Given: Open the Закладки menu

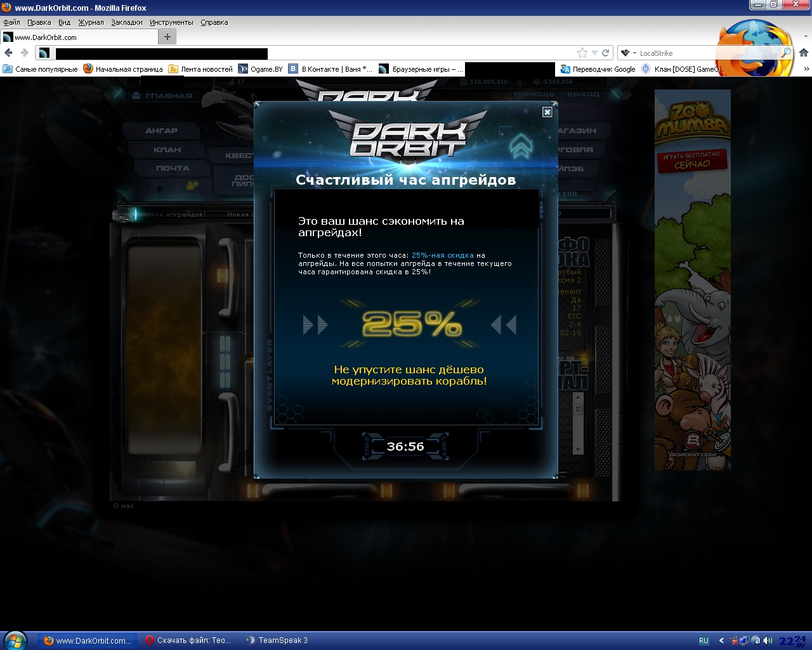Looking at the screenshot, I should 127,22.
